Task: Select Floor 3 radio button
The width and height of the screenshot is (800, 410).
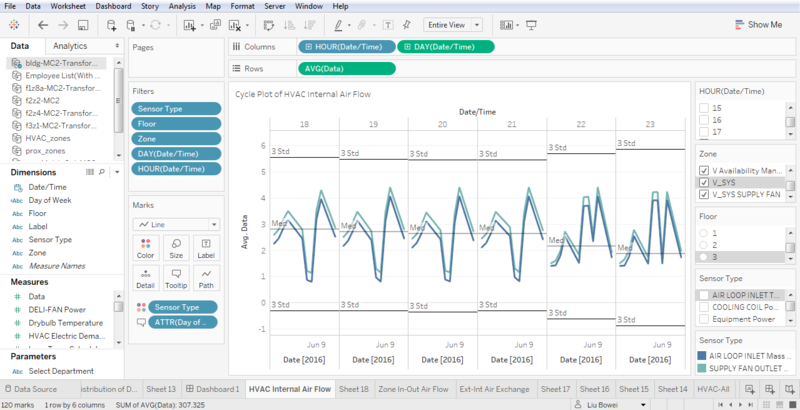Action: (704, 257)
